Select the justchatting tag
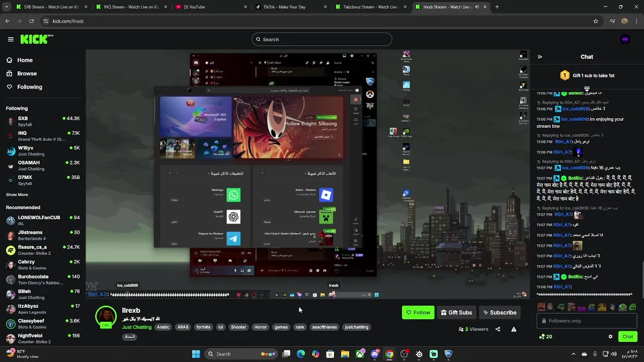Screen dimensions: 644x362 (x=356, y=327)
